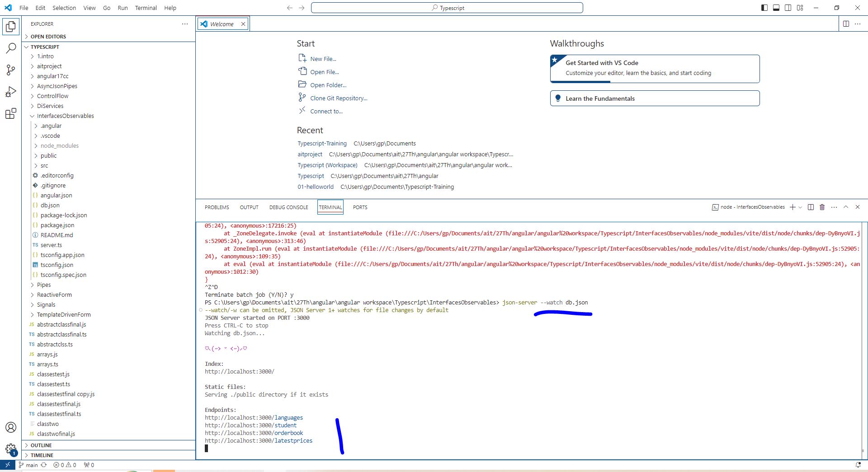The image size is (868, 472).
Task: Click Clone Git Repository link
Action: [x=339, y=98]
